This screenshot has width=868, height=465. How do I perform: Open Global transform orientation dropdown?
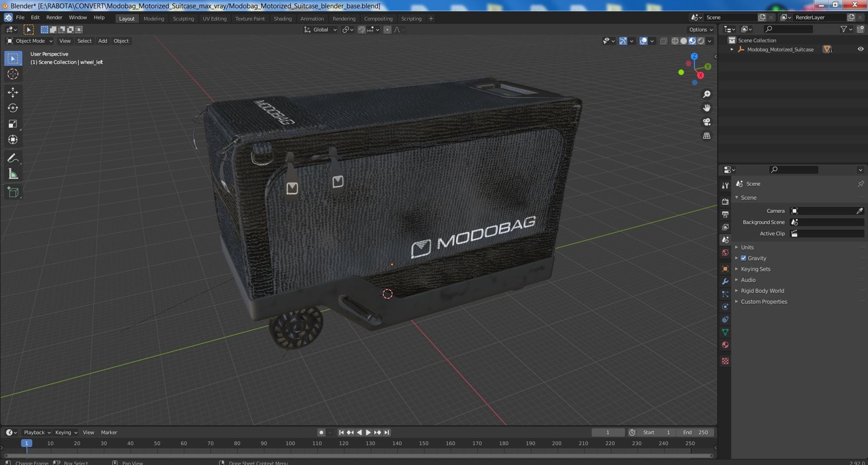pos(320,30)
